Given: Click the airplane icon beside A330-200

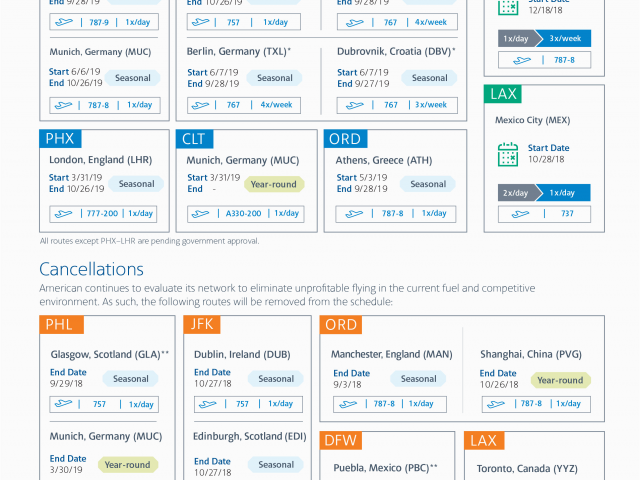Looking at the screenshot, I should pos(200,214).
